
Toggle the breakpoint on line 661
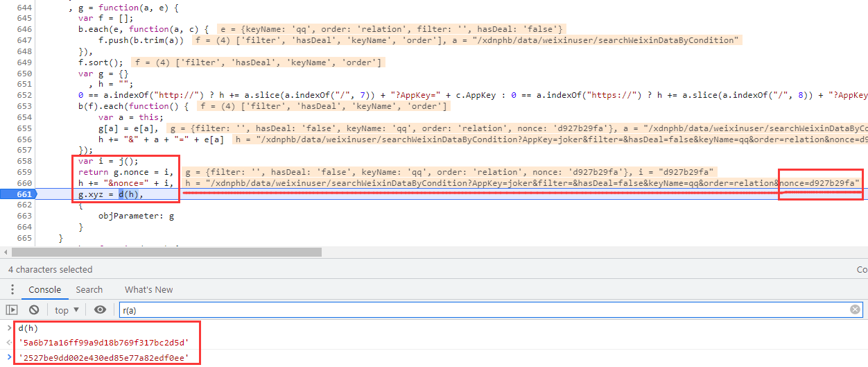(x=25, y=194)
